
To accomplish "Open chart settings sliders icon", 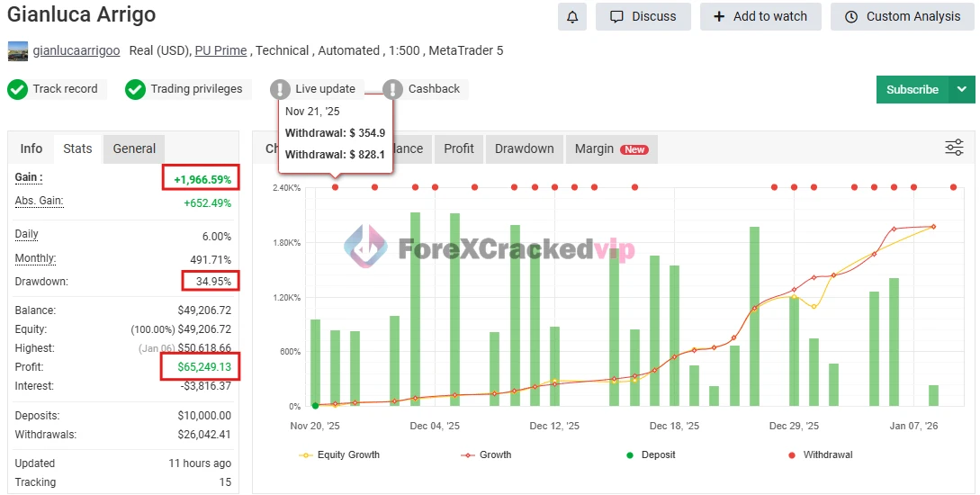I will point(954,148).
